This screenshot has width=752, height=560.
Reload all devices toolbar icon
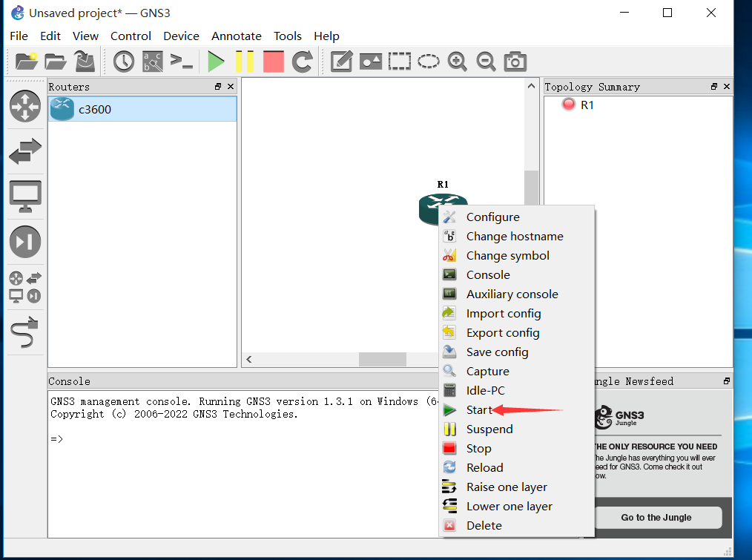tap(302, 62)
